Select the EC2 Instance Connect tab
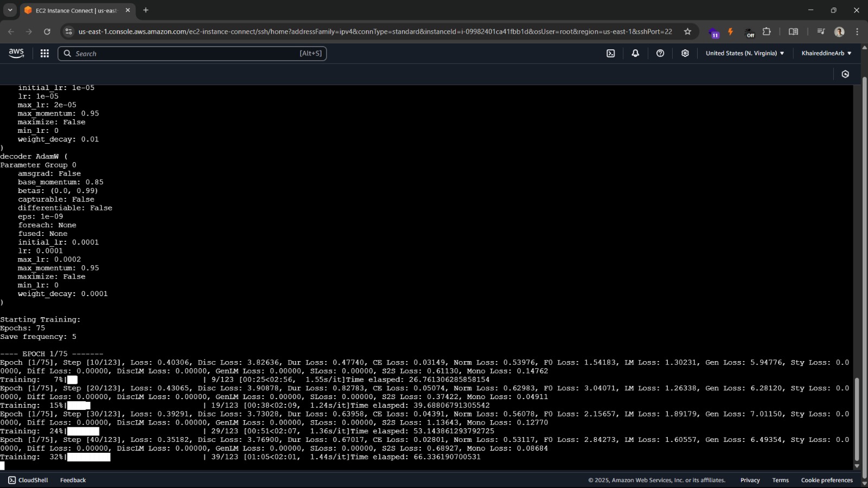Image resolution: width=868 pixels, height=488 pixels. 76,10
